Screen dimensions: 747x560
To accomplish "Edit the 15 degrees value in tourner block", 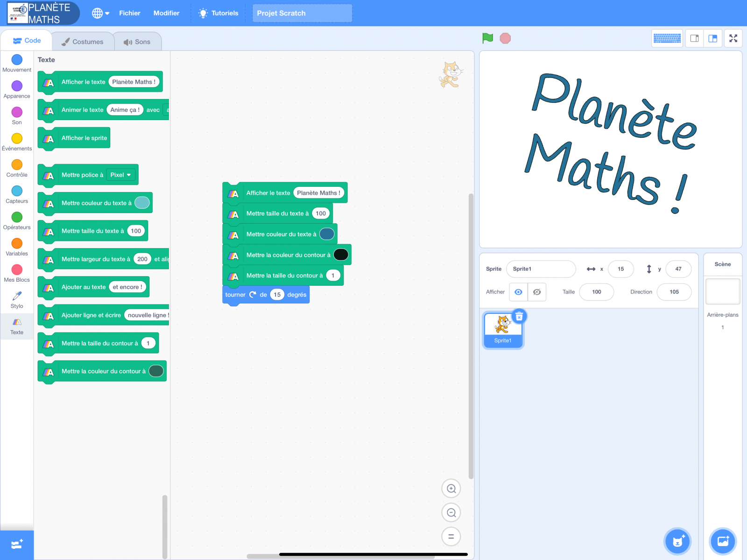I will (x=277, y=295).
